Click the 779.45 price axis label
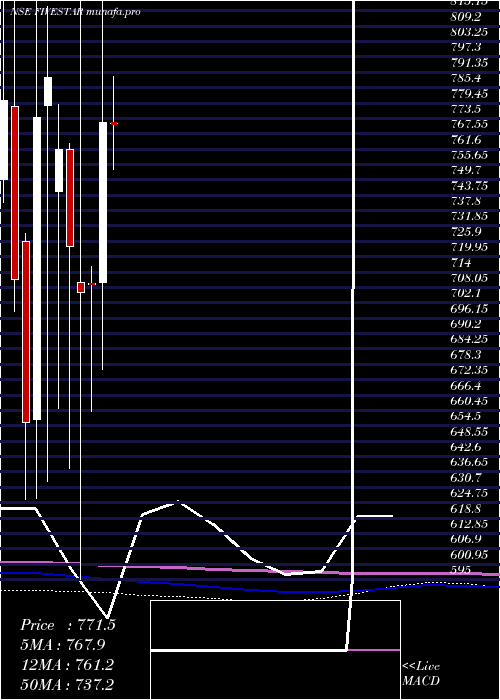This screenshot has height=700, width=500. pyautogui.click(x=470, y=94)
